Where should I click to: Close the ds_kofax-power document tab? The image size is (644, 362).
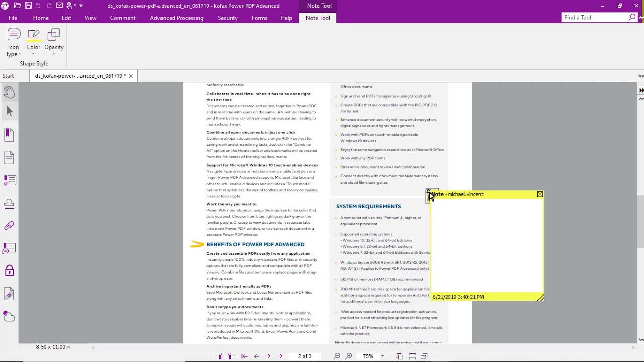pyautogui.click(x=130, y=76)
